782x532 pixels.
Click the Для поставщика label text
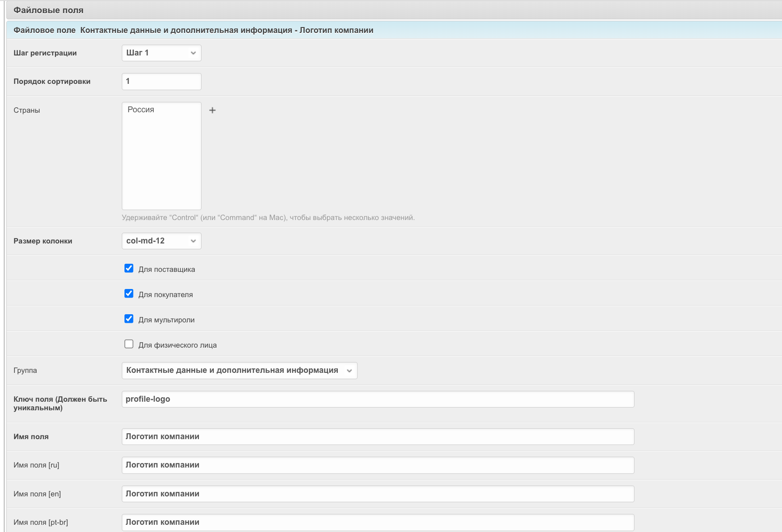(166, 270)
